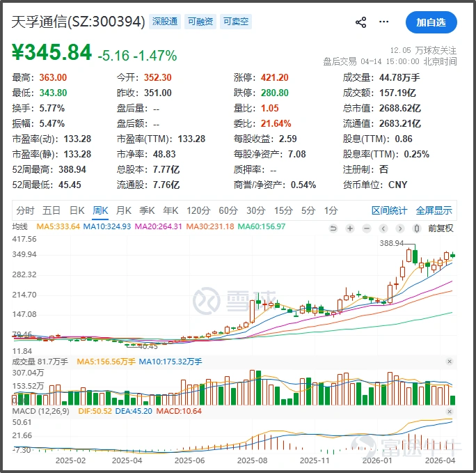Click the 今开 value 352.30
Viewport: 476px width, 473px height.
click(157, 78)
